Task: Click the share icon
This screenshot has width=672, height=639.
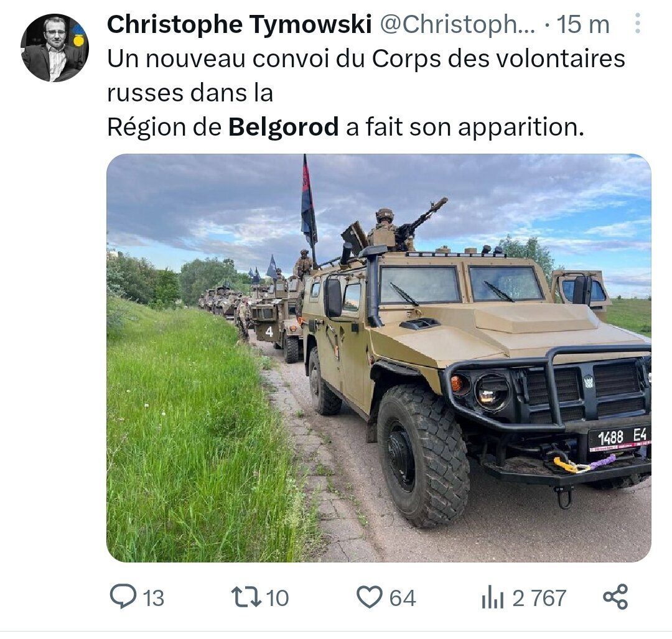Action: [615, 597]
